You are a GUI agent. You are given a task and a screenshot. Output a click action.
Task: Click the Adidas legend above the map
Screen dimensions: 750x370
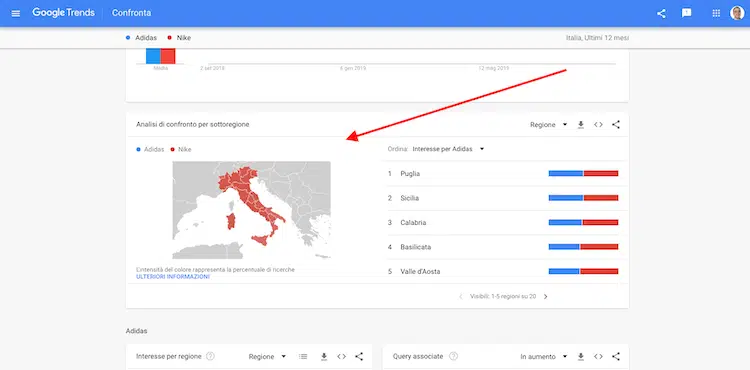click(150, 150)
